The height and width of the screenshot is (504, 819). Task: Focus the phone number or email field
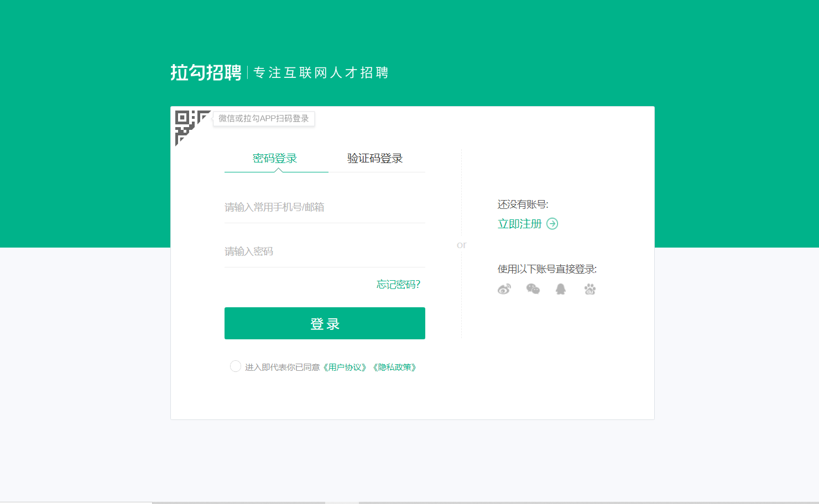point(325,207)
